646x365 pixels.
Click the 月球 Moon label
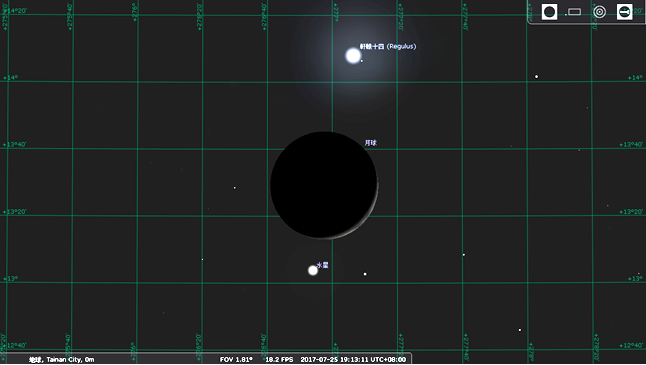(x=370, y=143)
